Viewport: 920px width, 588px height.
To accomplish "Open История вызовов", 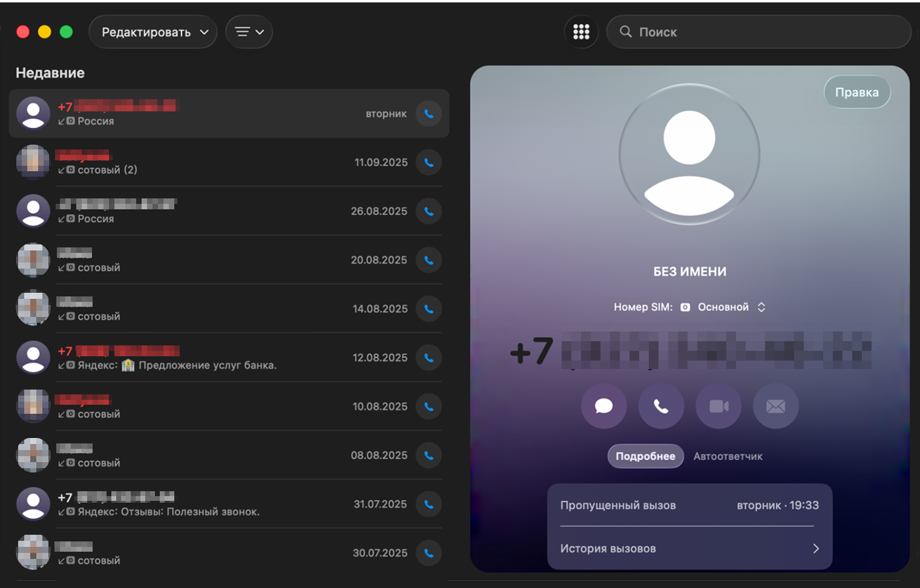I will (x=689, y=549).
